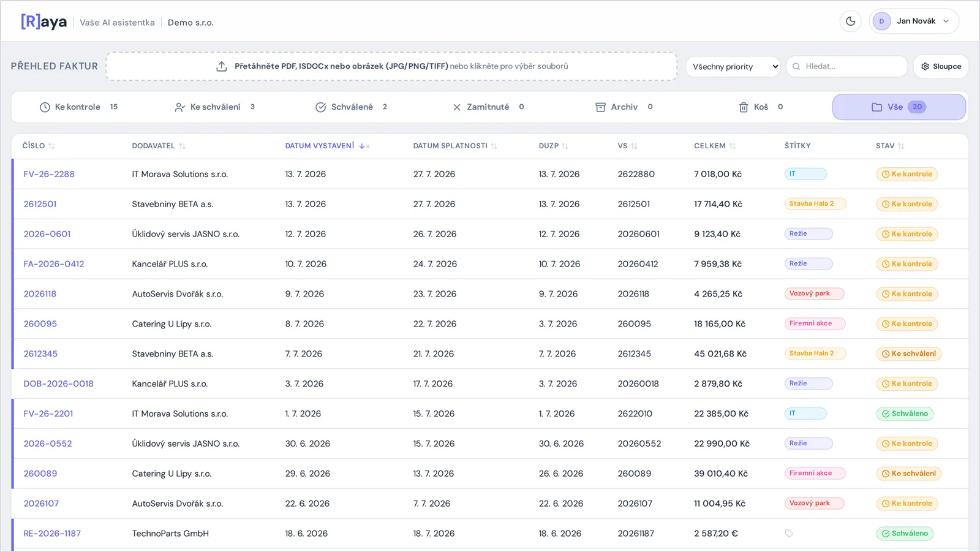This screenshot has height=552, width=980.
Task: Click the search magnifier icon
Action: click(796, 66)
